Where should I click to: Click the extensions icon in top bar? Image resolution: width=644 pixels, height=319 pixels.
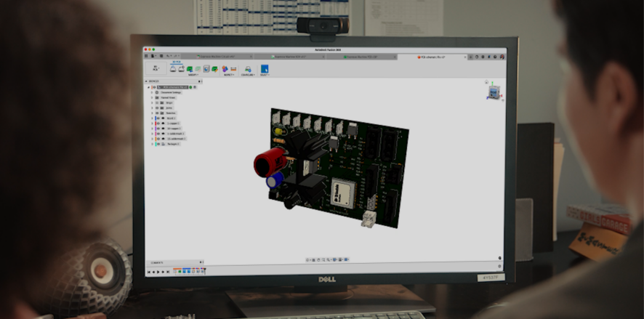point(477,57)
